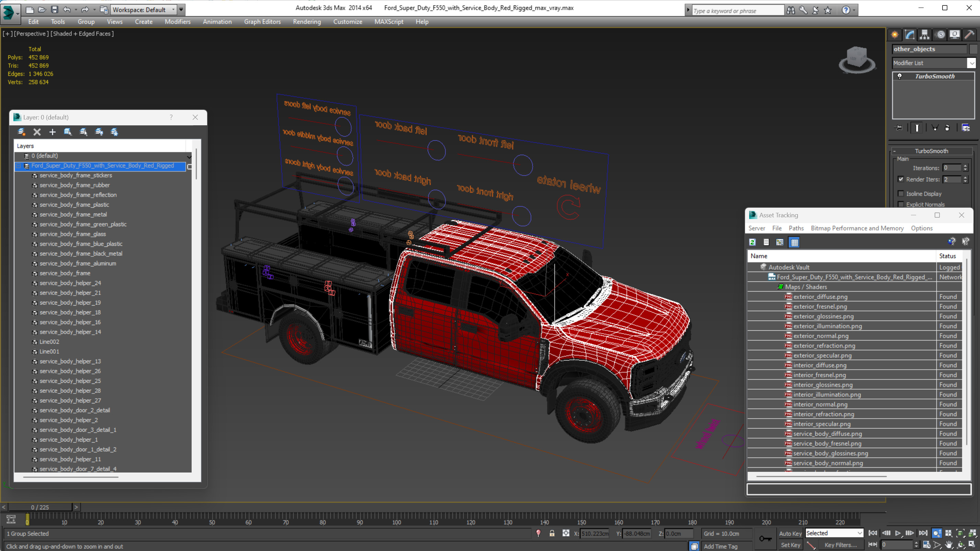980x551 pixels.
Task: Toggle TurboSmooth modifier lightbulb on/off
Action: [x=899, y=76]
